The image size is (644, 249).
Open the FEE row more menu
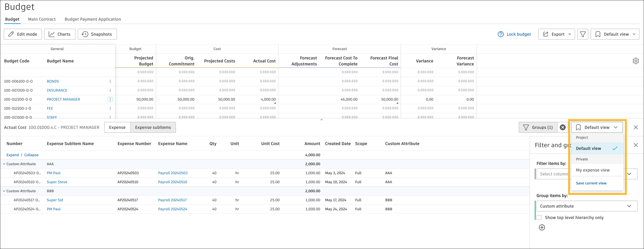tap(110, 108)
